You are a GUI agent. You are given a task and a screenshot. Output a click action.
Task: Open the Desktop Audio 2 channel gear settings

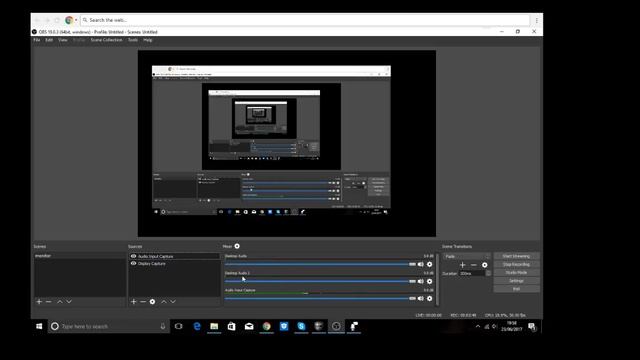(x=429, y=282)
